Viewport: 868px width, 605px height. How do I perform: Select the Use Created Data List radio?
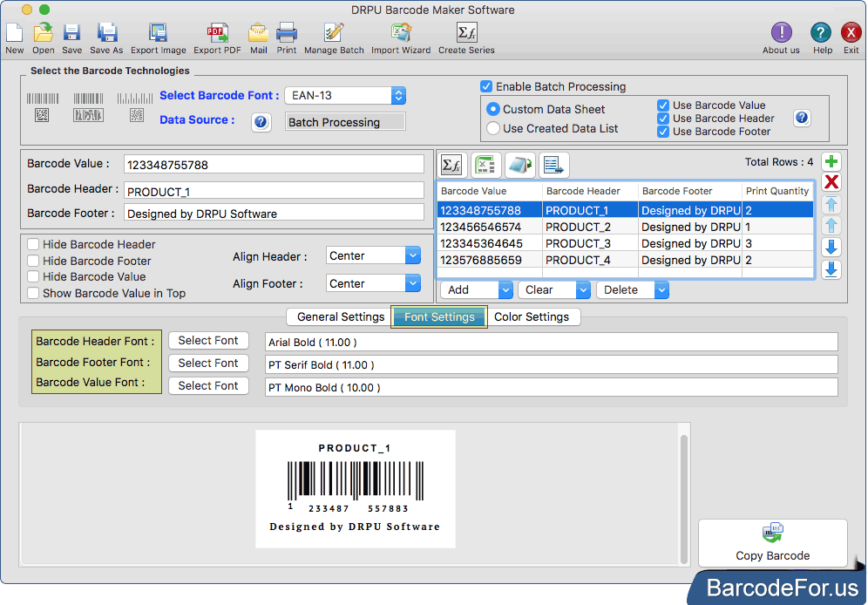(x=492, y=128)
